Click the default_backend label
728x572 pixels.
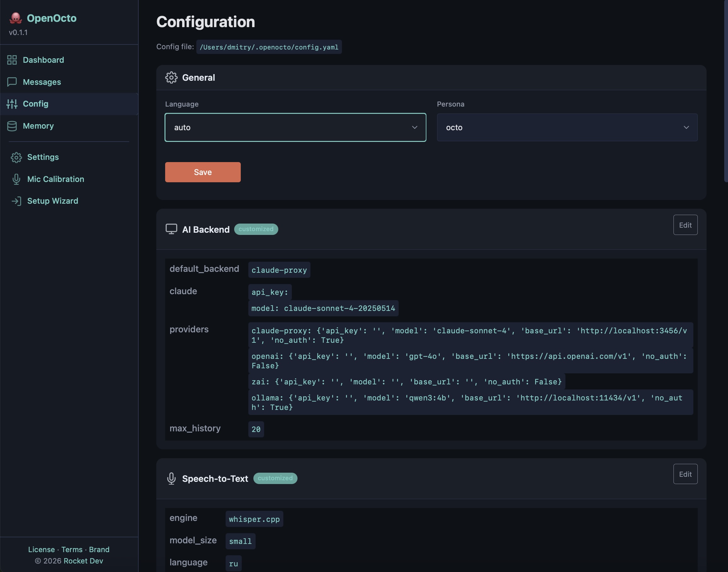(204, 269)
